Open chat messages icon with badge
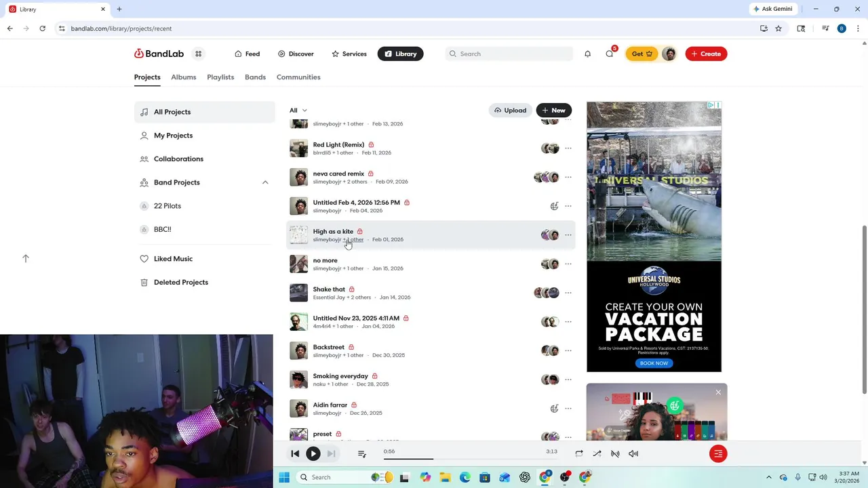This screenshot has width=868, height=488. pos(610,54)
